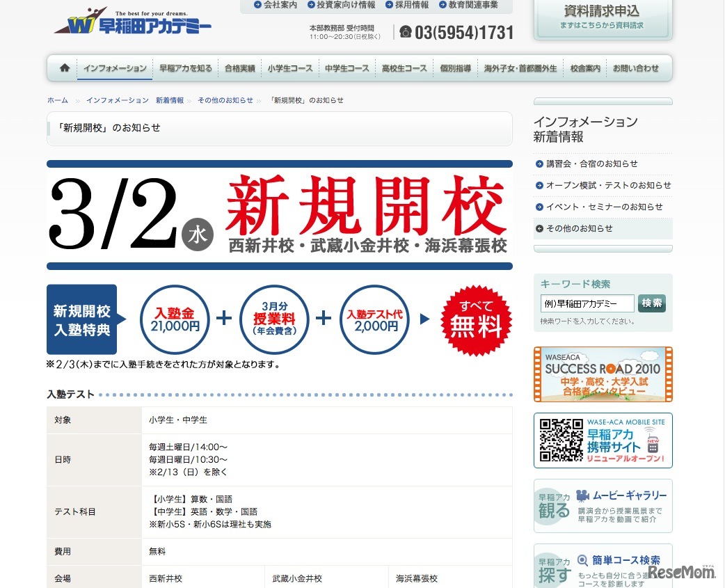Open the 個別指導 menu
This screenshot has width=725, height=588.
[x=456, y=68]
